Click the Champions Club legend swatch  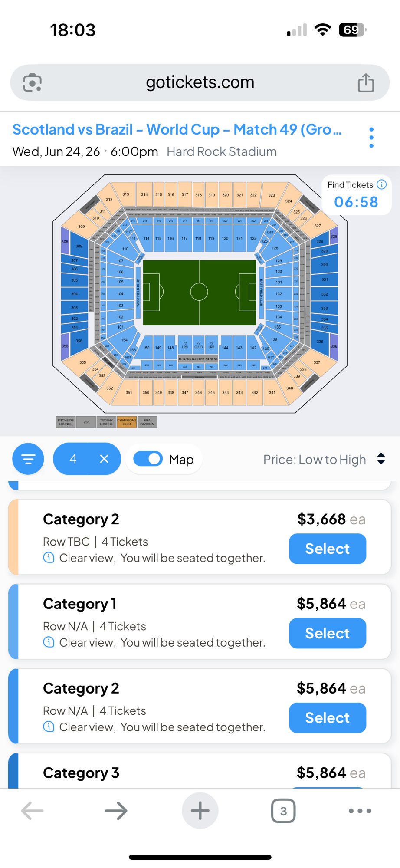[x=127, y=422]
